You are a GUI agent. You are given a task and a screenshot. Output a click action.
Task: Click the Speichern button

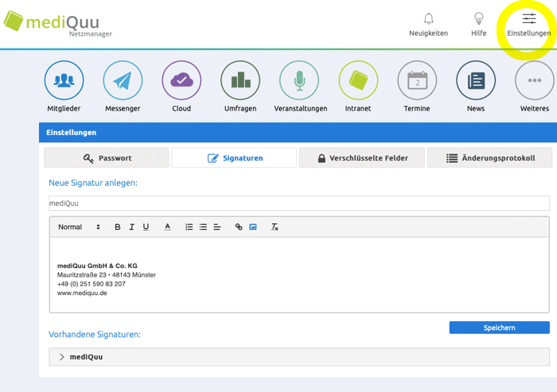500,328
